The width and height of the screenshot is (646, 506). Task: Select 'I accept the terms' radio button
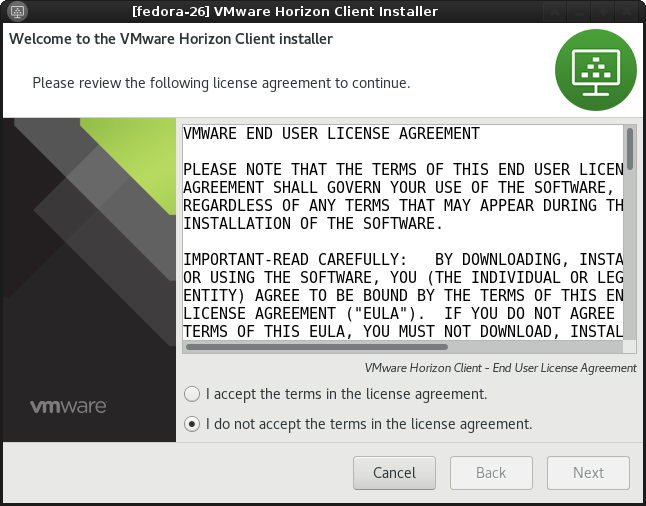[192, 394]
